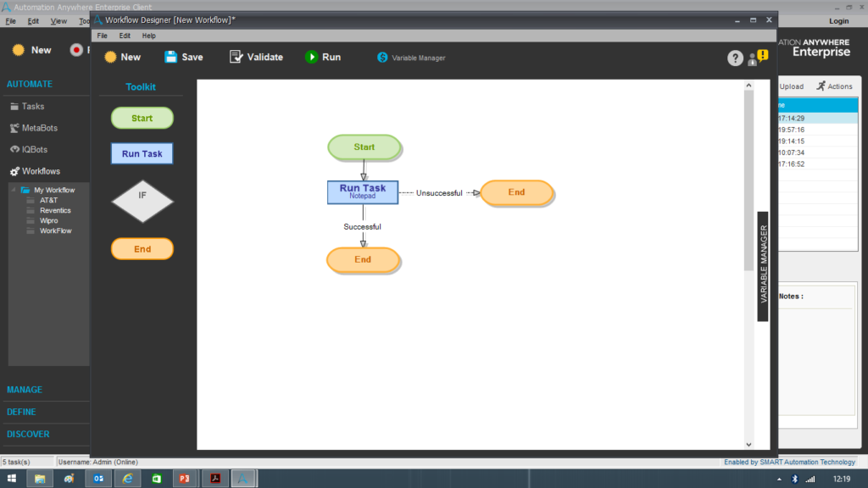The width and height of the screenshot is (868, 488).
Task: Open the Edit menu in Workflow Designer
Action: 125,36
